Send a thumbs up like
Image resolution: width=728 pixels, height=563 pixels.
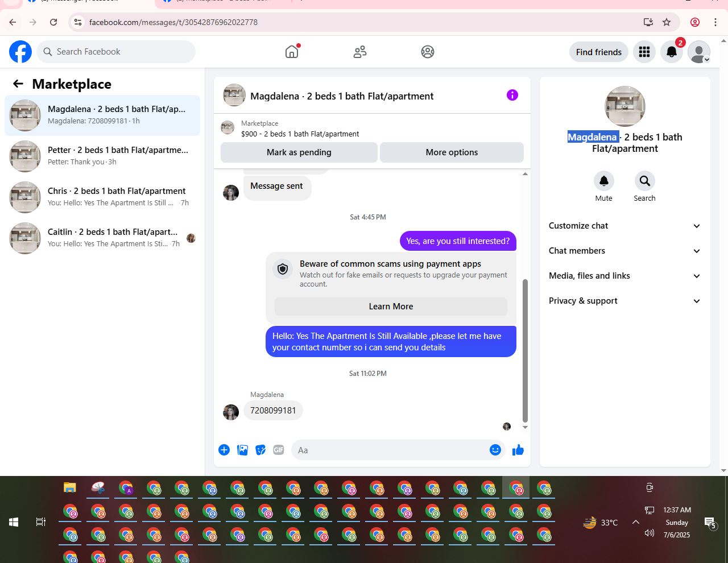[518, 450]
